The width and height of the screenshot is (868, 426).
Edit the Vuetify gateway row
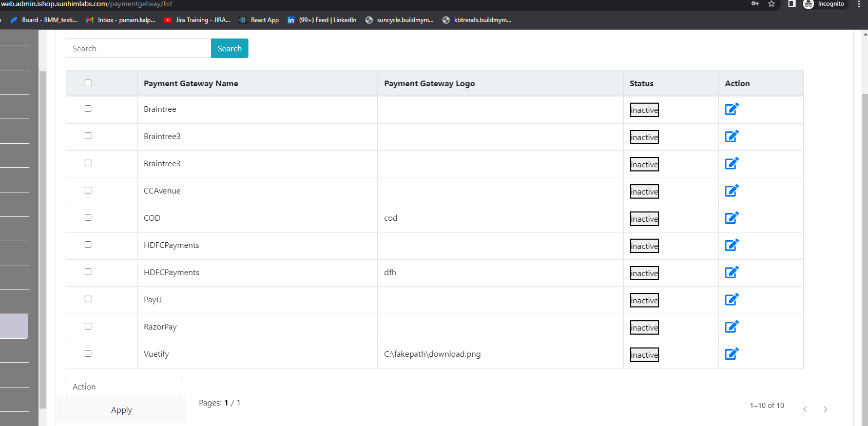(731, 354)
